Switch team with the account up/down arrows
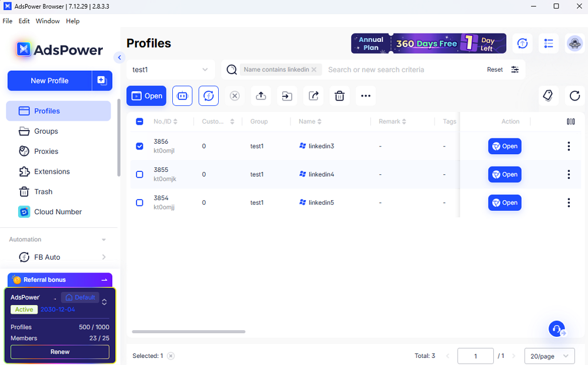 coord(104,302)
